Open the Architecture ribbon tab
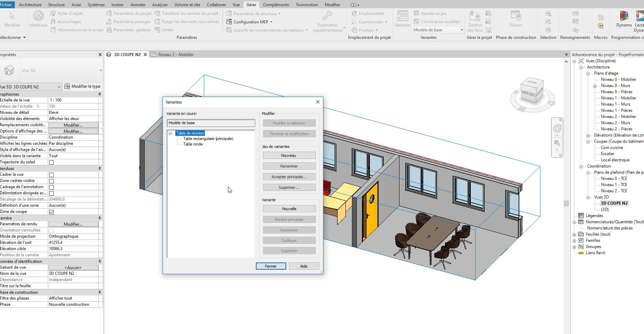 click(30, 4)
